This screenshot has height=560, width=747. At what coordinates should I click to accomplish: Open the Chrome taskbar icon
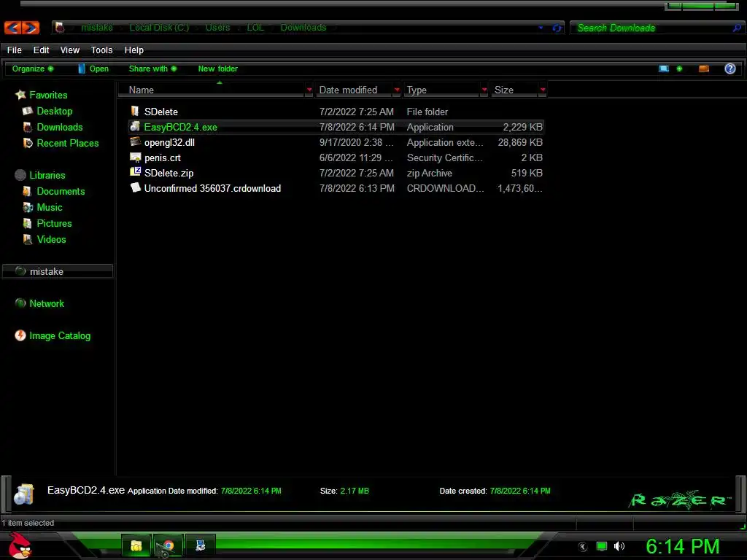coord(168,545)
